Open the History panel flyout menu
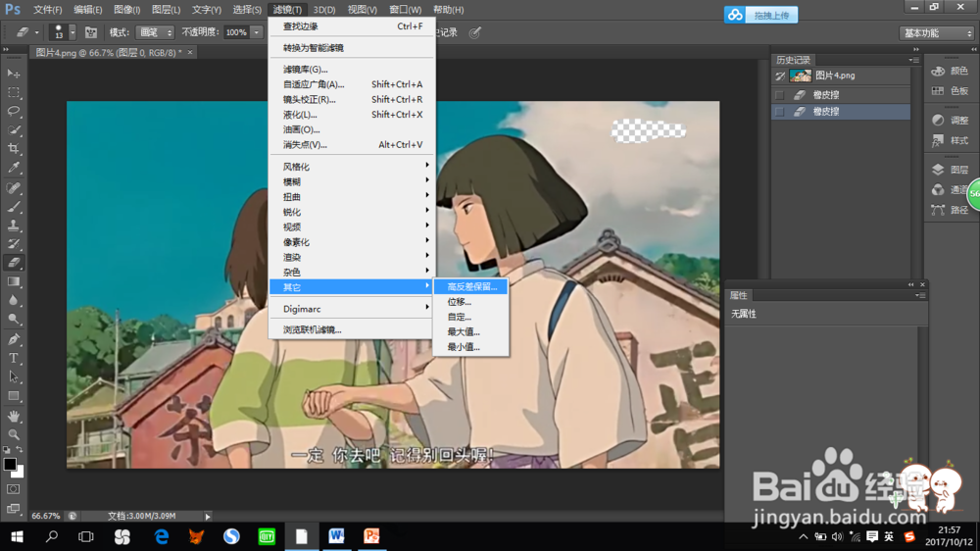Image resolution: width=980 pixels, height=551 pixels. click(914, 60)
